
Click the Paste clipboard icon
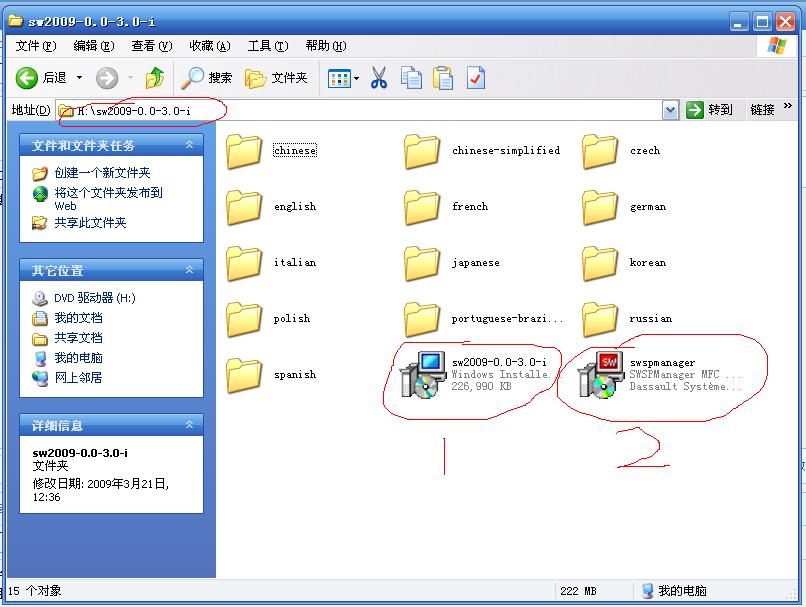tap(443, 78)
